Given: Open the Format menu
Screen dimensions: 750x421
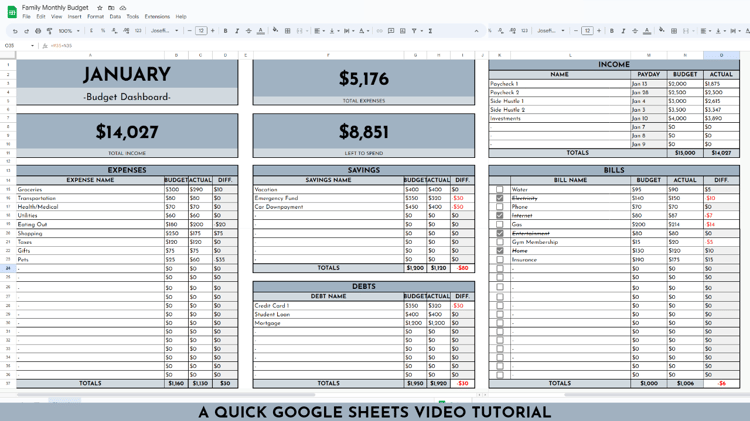Looking at the screenshot, I should [95, 17].
